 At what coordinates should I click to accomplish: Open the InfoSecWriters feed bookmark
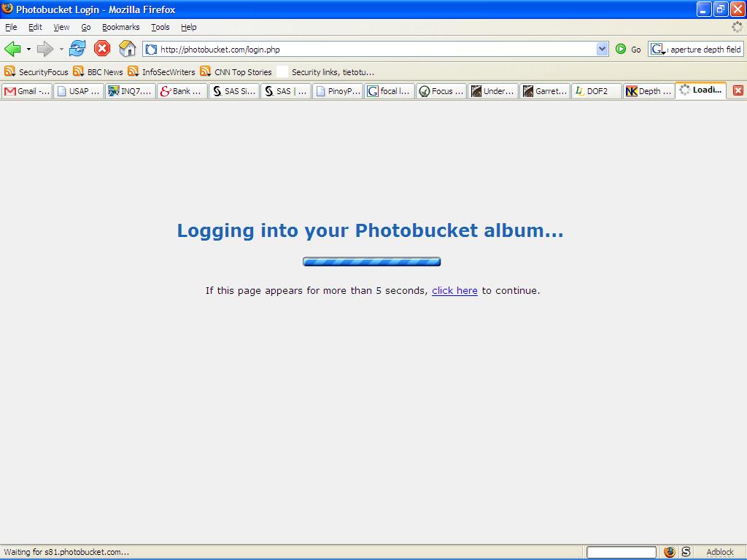[161, 72]
